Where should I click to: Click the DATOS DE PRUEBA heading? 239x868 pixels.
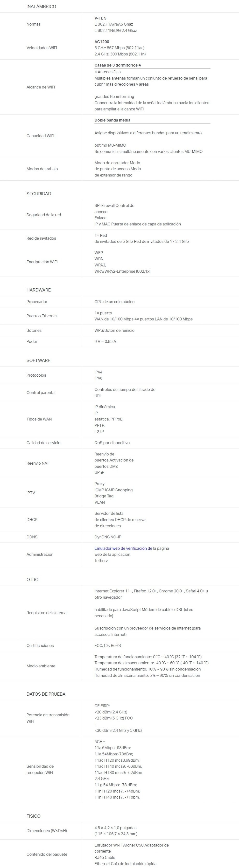46,694
